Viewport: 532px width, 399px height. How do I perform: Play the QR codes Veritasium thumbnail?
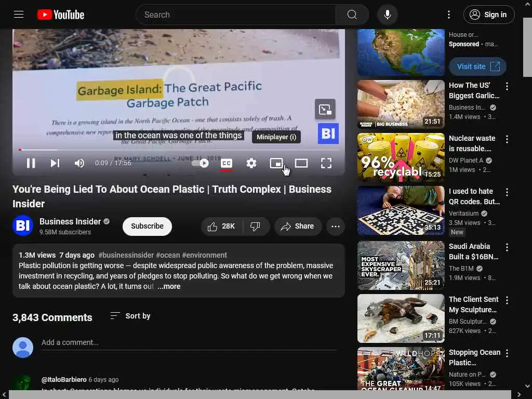pyautogui.click(x=401, y=210)
